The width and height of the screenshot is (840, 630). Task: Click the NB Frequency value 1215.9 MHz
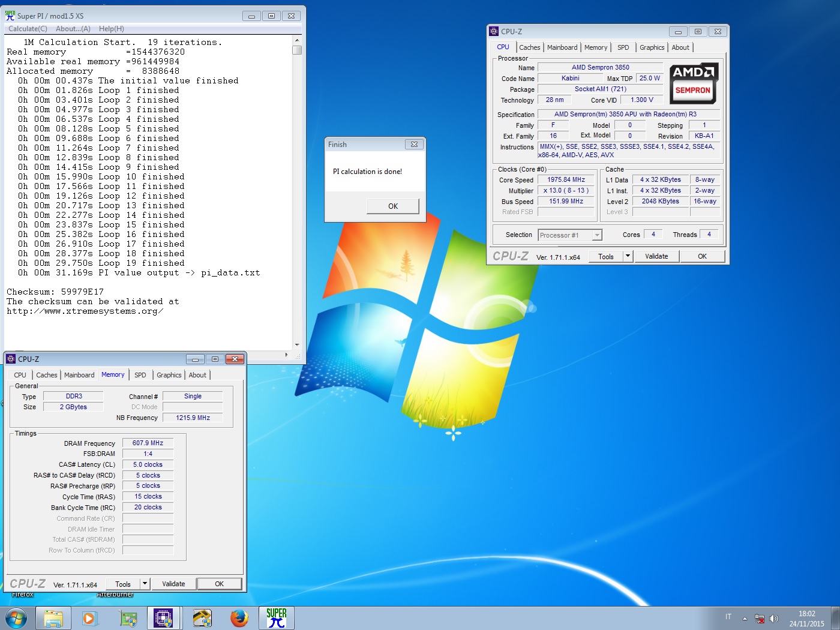tap(193, 418)
